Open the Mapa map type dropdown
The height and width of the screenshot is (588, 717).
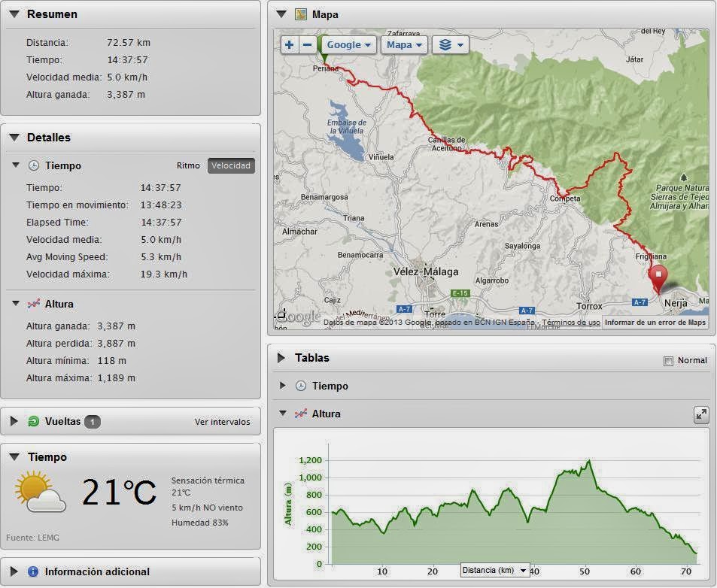click(x=404, y=45)
